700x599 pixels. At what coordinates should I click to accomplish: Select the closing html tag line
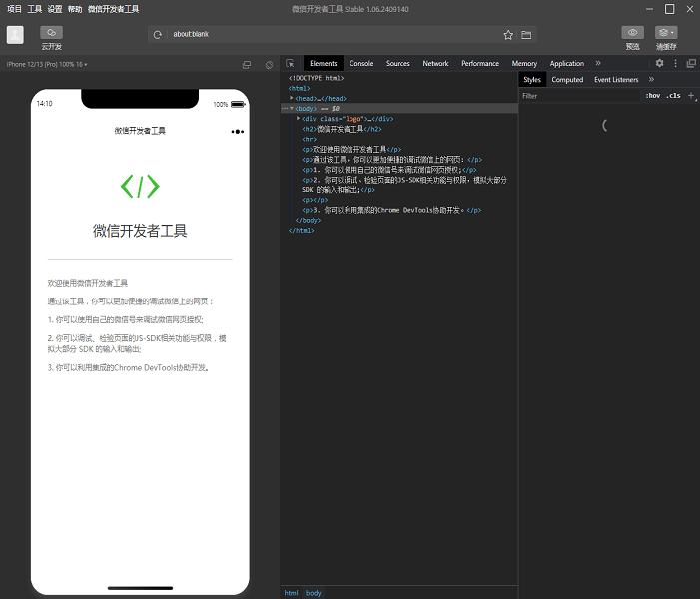[301, 231]
